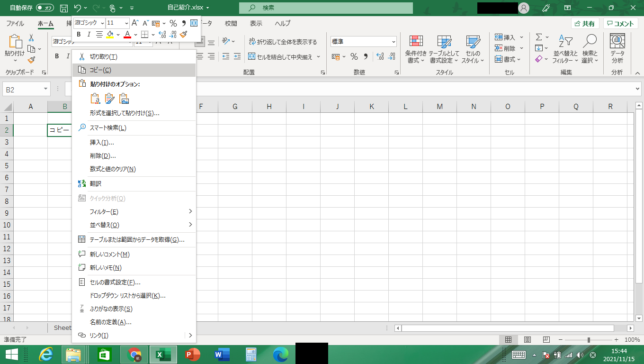Open the ヘルプ ribbon tab
Screen dimensions: 644x364
click(283, 23)
